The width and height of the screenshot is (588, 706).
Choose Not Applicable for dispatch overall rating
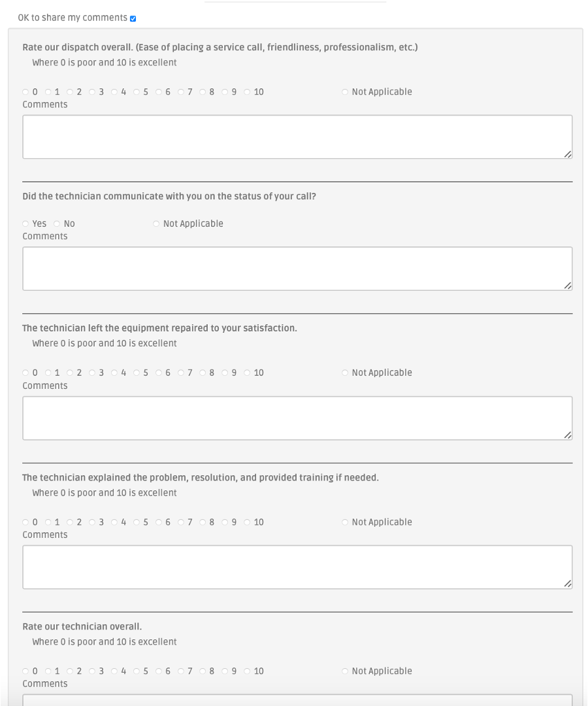(x=345, y=92)
